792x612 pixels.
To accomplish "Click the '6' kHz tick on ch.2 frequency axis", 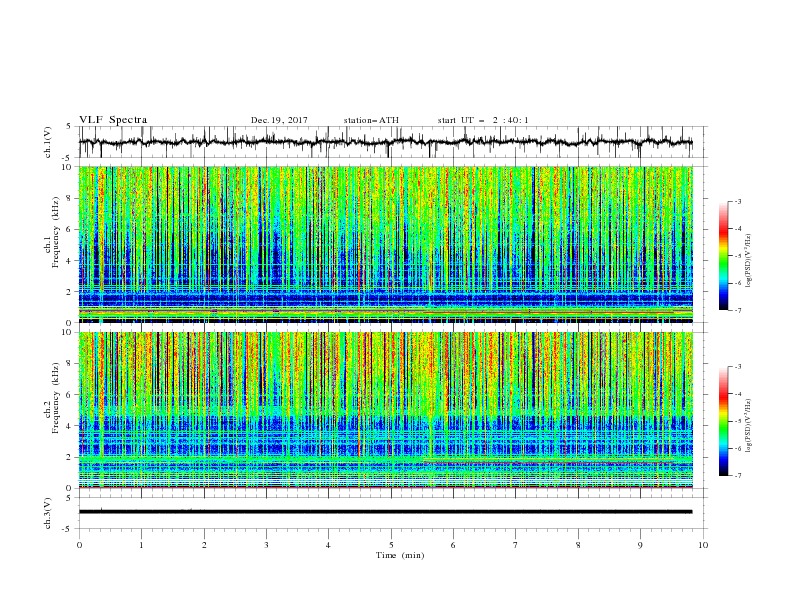I will click(x=70, y=395).
